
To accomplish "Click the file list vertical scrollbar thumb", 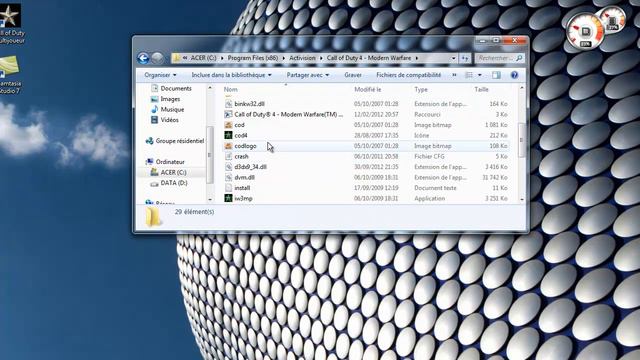I will coord(522,140).
